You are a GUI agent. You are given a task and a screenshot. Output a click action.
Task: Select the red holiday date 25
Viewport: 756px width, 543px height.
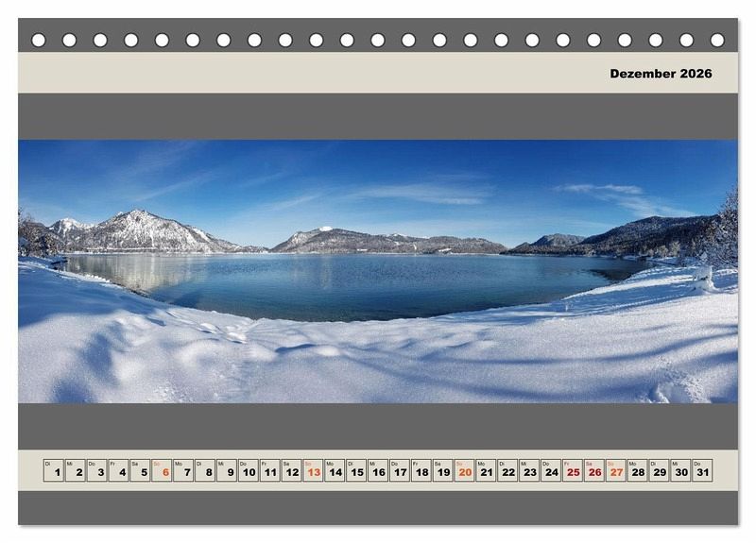point(573,470)
